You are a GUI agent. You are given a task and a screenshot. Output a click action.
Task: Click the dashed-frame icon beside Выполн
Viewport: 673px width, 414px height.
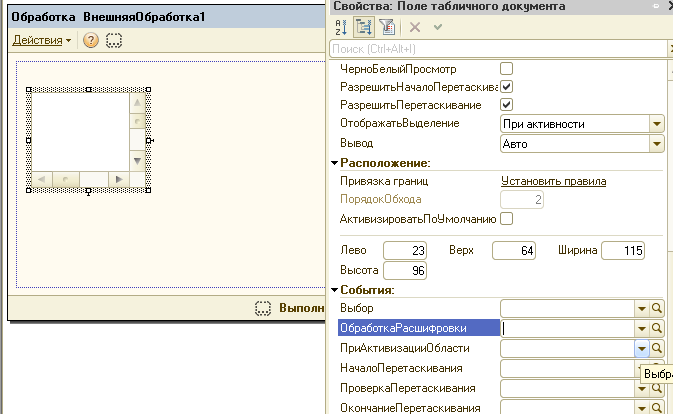pos(263,308)
